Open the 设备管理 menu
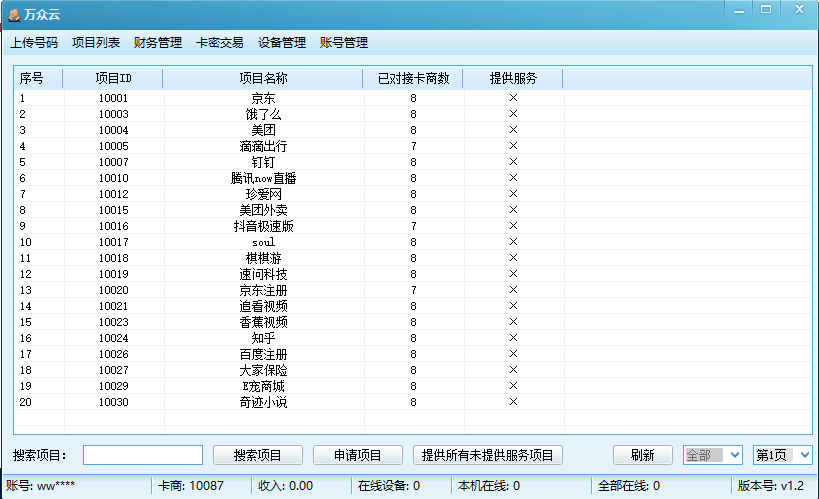 (x=282, y=43)
